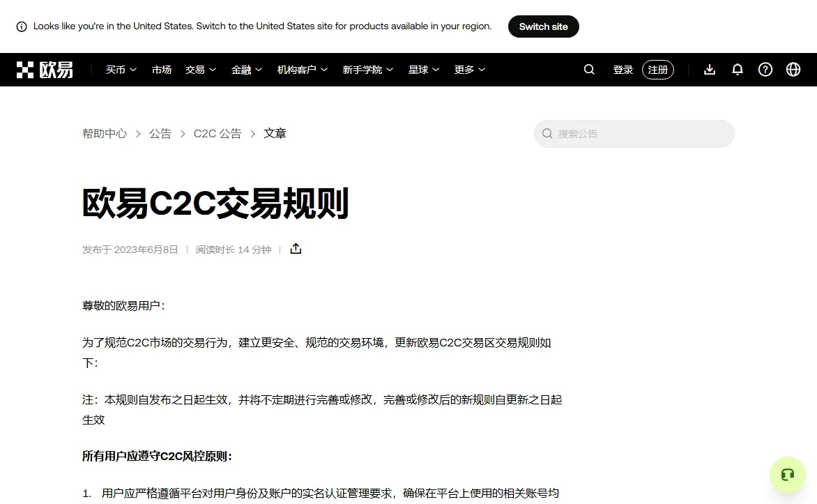Click rule item 1 starting 用户应严格遵循
The width and height of the screenshot is (817, 504).
coord(330,493)
